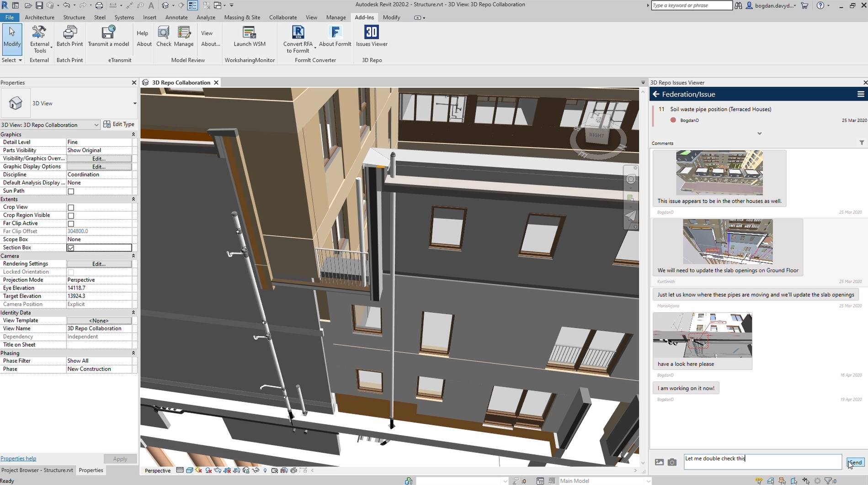This screenshot has height=485, width=868.
Task: Go back using Federation/Issue arrow
Action: (656, 94)
